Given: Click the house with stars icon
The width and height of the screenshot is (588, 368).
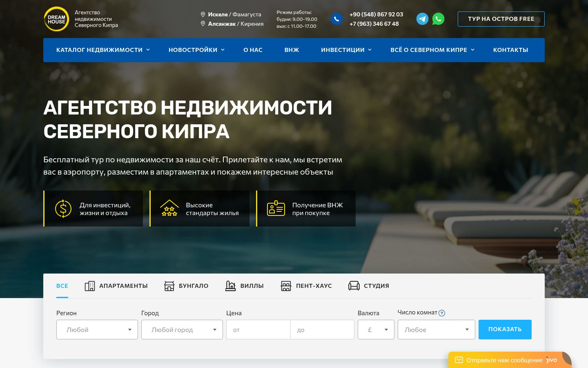Looking at the screenshot, I should [x=169, y=208].
